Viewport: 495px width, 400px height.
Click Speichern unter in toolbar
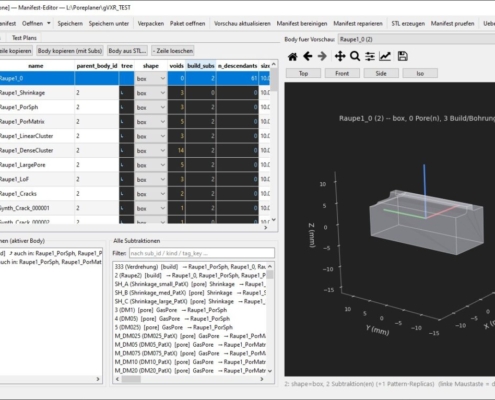click(x=109, y=23)
